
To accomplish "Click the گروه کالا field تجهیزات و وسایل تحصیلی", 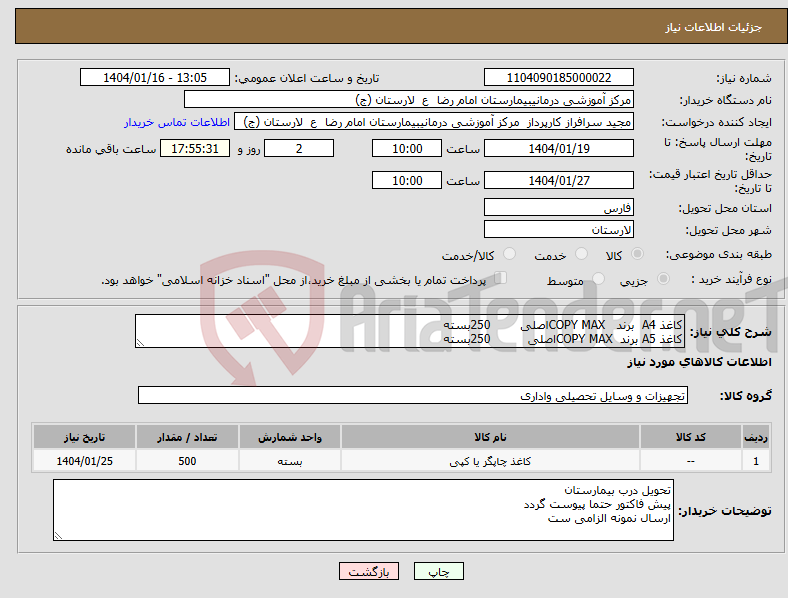I will pyautogui.click(x=413, y=395).
